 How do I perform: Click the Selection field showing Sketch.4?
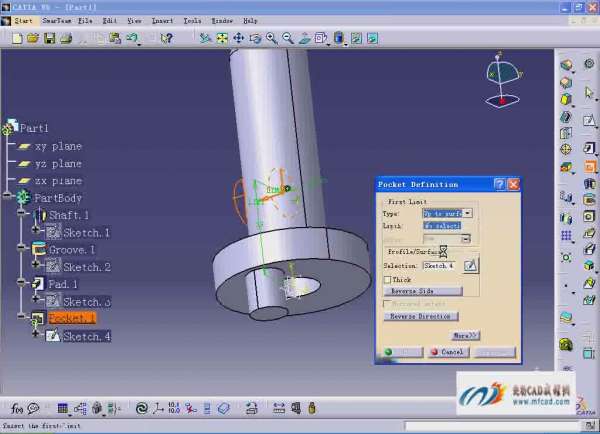pos(438,265)
